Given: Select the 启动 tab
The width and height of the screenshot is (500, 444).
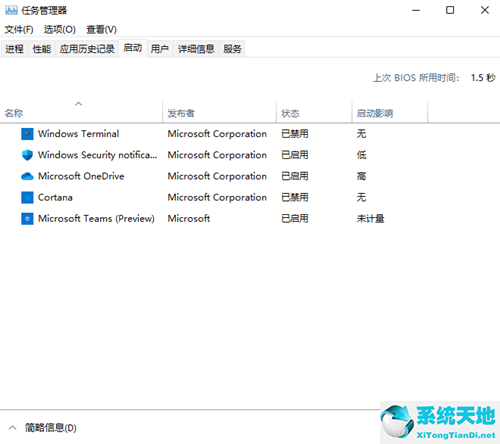Looking at the screenshot, I should (x=133, y=48).
